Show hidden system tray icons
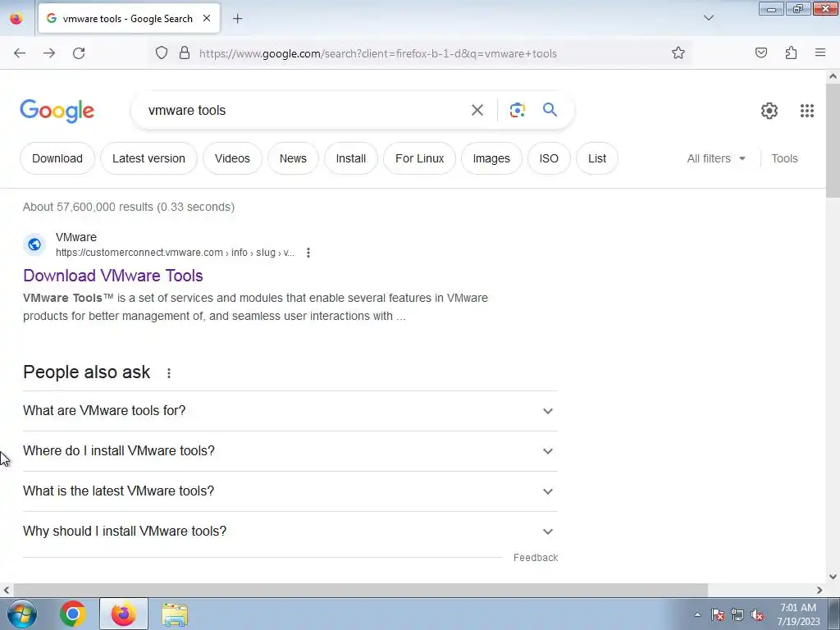 click(697, 614)
